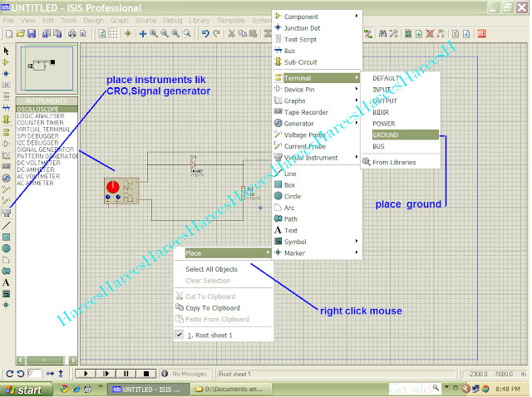The height and width of the screenshot is (397, 532).
Task: Click the UNTITLED - ISIS taskbar button
Action: (x=150, y=390)
